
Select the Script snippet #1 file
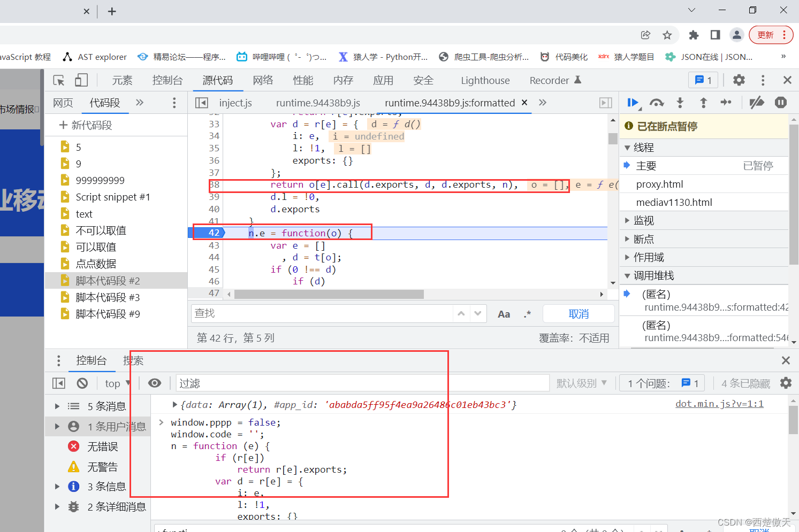coord(113,197)
